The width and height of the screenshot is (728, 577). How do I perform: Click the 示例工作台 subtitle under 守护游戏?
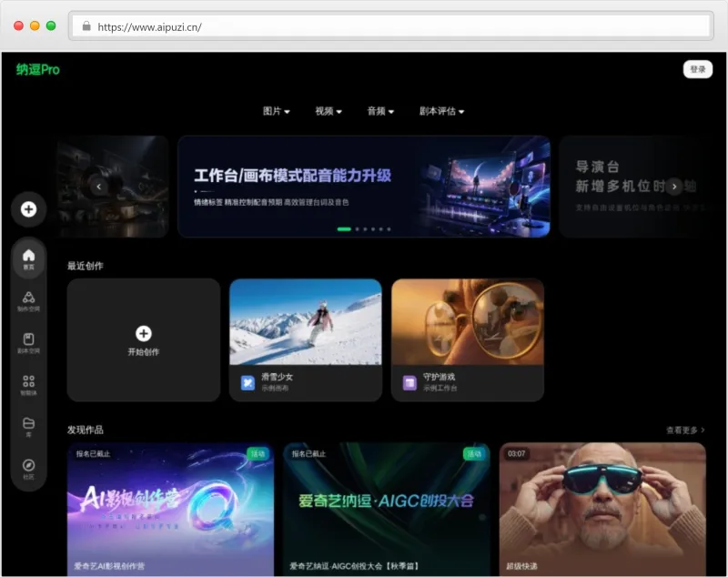440,388
